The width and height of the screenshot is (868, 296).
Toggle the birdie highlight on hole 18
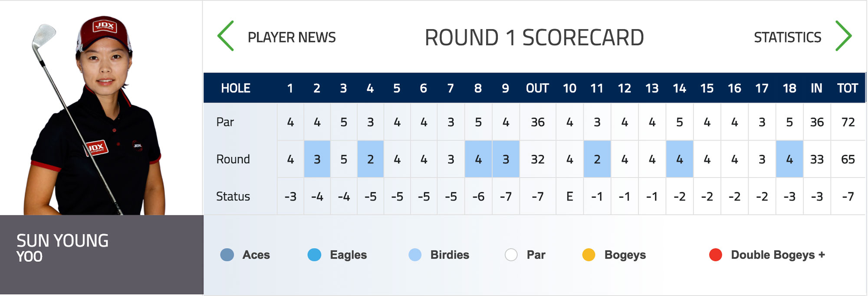click(789, 159)
